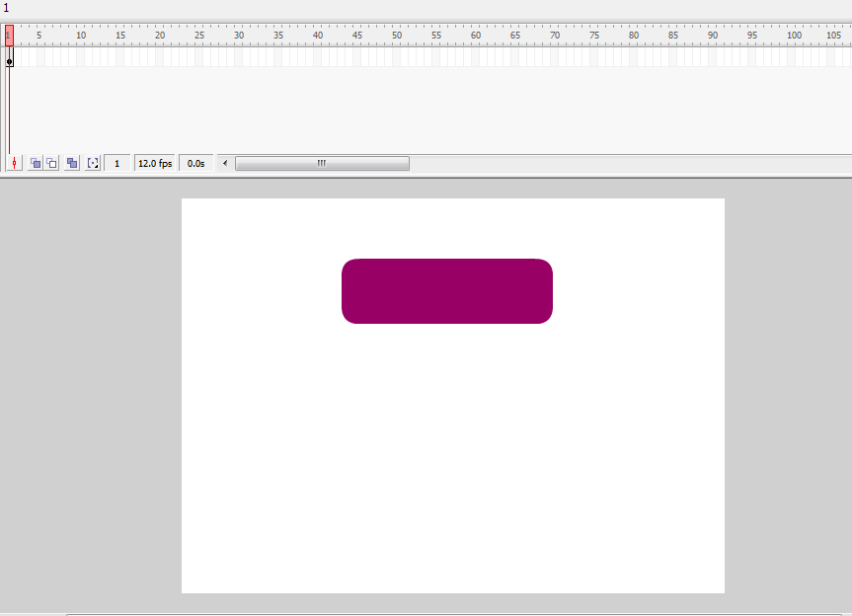Click the timeline horizontal scrollbar thumb
The height and width of the screenshot is (616, 852).
(x=322, y=163)
